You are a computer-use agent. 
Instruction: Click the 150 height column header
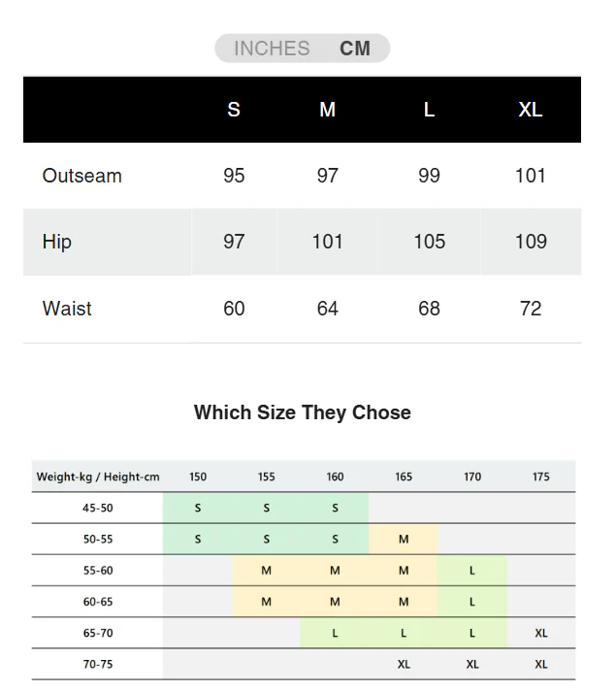(198, 477)
